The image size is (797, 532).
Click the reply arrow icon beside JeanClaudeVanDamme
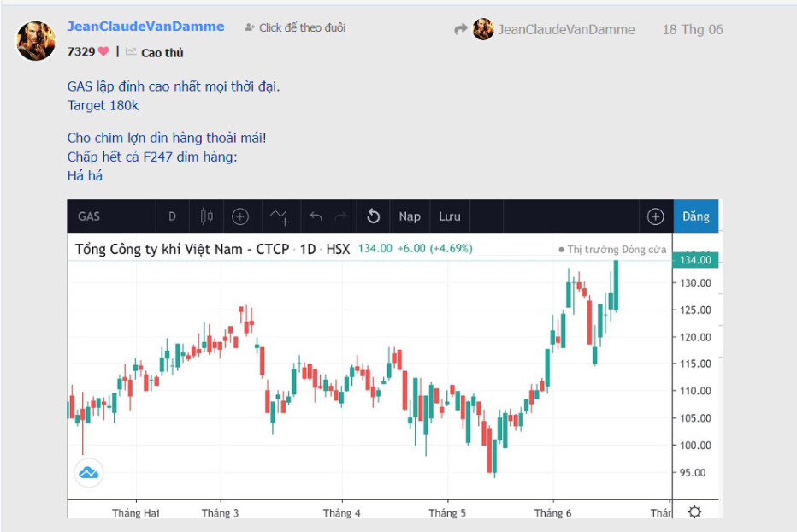click(461, 29)
